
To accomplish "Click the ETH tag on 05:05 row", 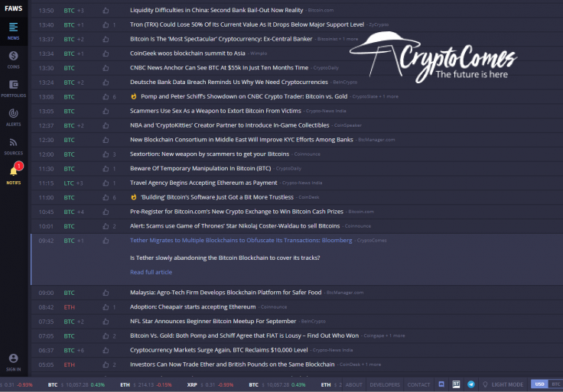I will click(x=70, y=364).
